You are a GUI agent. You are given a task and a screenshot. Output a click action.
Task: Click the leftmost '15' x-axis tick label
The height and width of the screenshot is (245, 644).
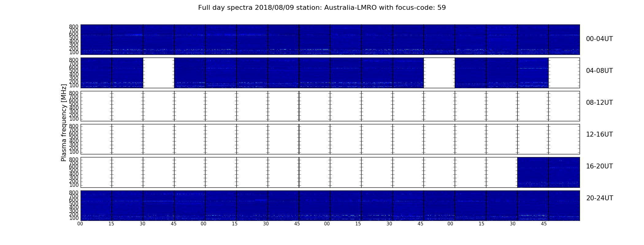click(111, 224)
